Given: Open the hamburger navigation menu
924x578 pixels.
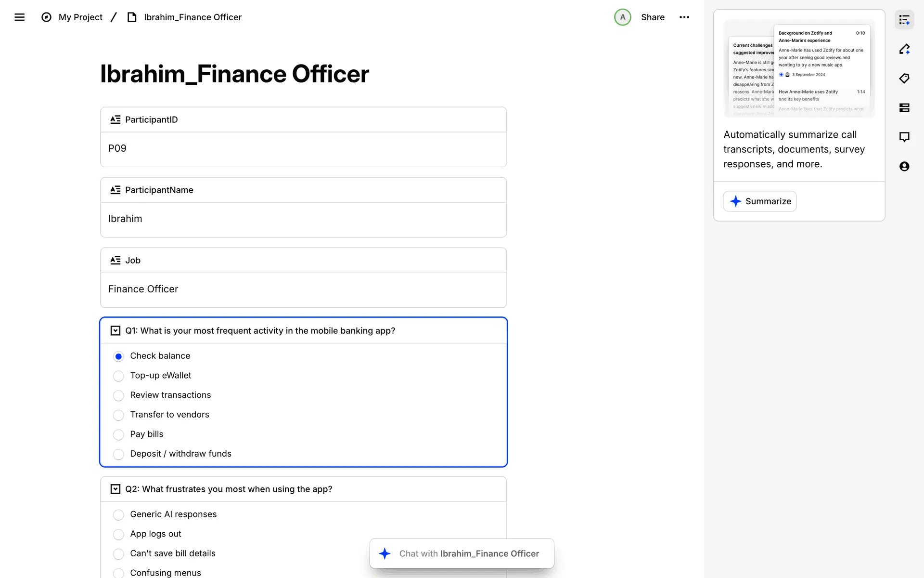Looking at the screenshot, I should [19, 17].
